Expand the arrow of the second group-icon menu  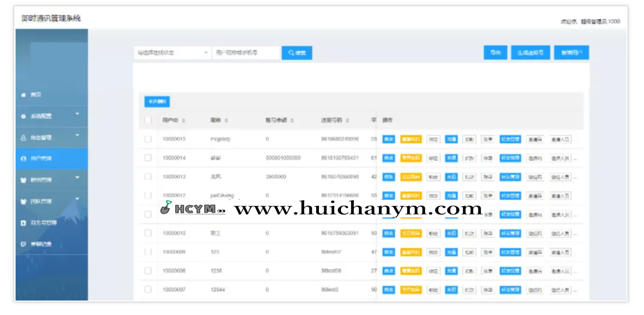tap(77, 199)
